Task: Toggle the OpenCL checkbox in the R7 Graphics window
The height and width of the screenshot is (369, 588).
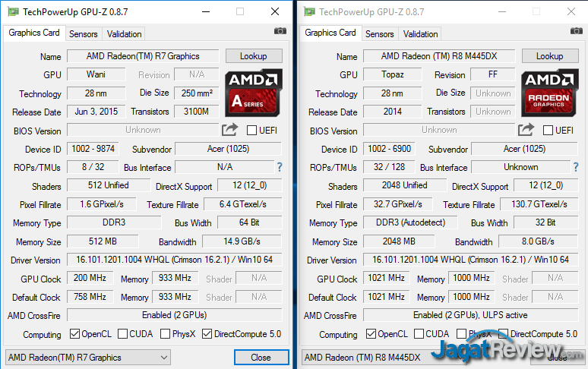Action: [x=74, y=334]
